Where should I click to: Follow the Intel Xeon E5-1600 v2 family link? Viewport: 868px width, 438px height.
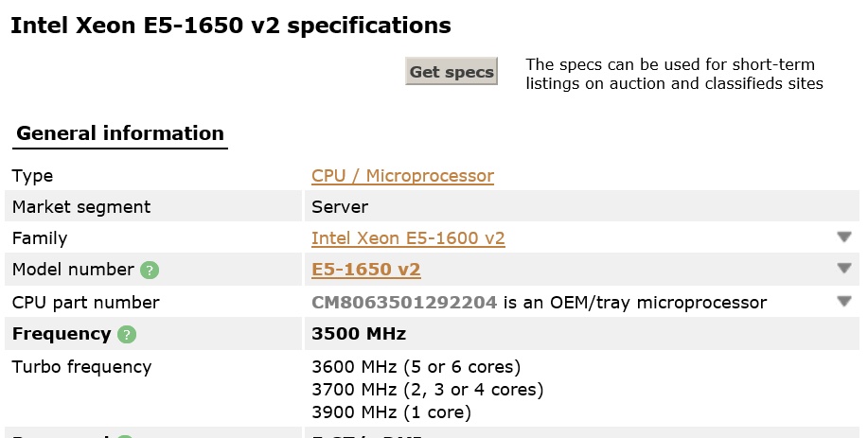click(x=408, y=238)
